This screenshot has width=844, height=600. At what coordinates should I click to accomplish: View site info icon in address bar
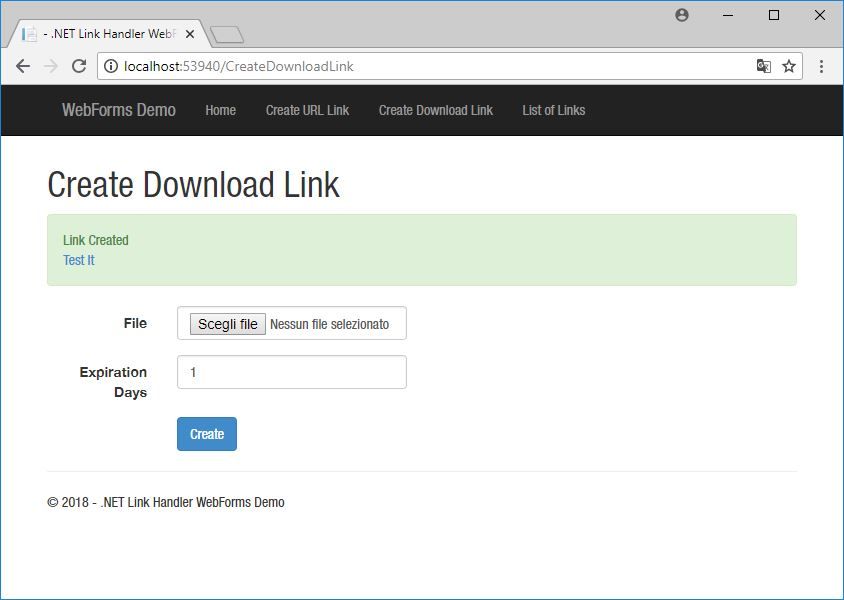pyautogui.click(x=111, y=66)
